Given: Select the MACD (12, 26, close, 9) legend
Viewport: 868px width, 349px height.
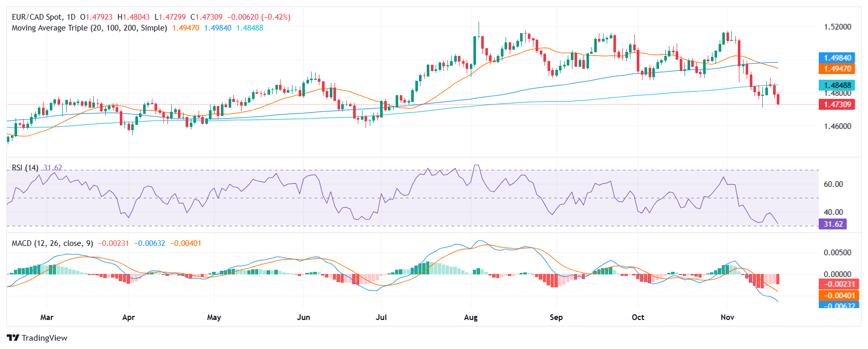Looking at the screenshot, I should click(52, 243).
